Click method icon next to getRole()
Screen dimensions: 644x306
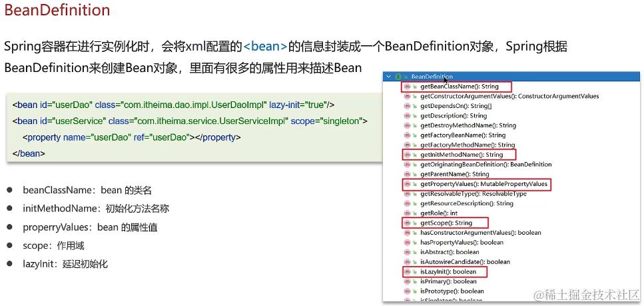408,213
